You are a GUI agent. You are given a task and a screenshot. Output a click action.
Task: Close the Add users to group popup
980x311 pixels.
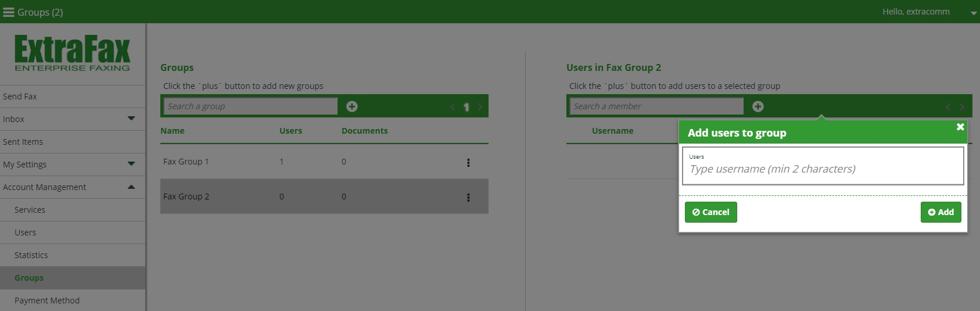click(x=960, y=127)
